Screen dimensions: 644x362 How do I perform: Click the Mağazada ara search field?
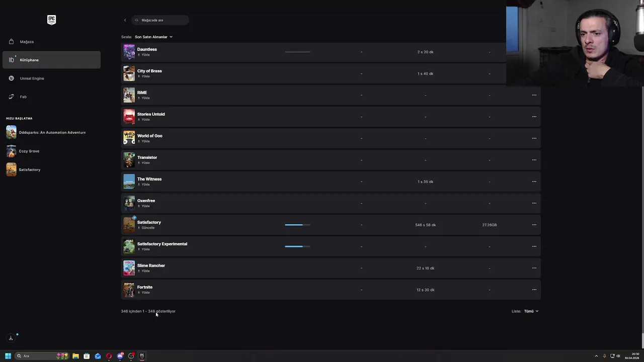[161, 20]
